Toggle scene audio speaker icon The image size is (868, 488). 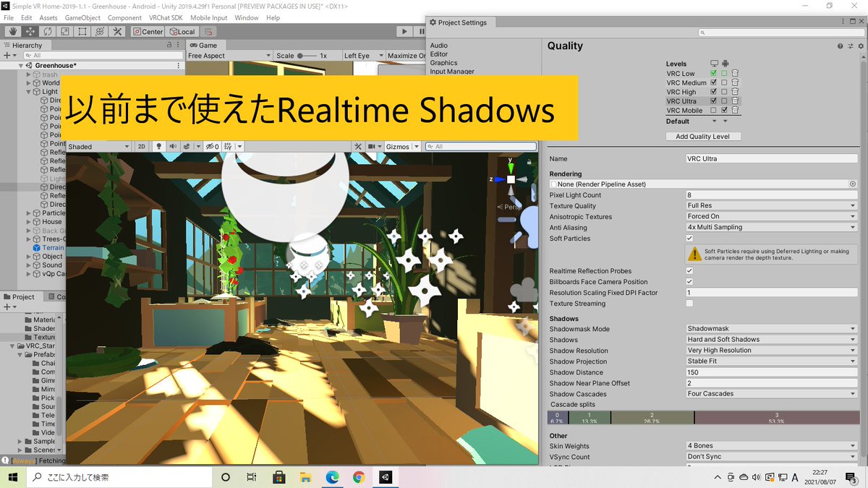tap(172, 146)
